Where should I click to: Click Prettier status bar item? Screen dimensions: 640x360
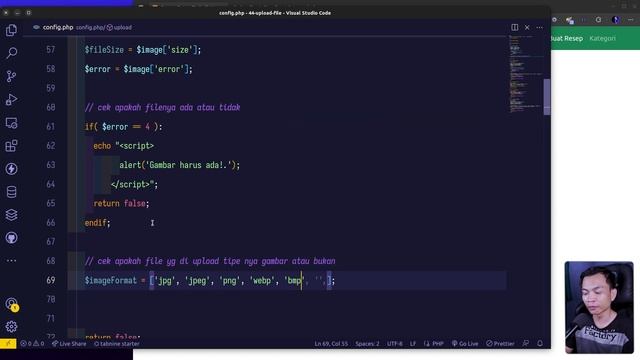[500, 344]
